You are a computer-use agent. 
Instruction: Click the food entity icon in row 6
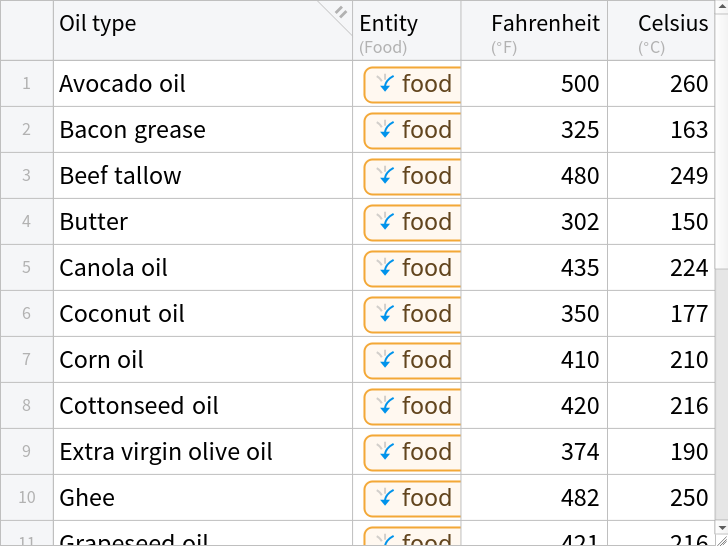click(383, 314)
